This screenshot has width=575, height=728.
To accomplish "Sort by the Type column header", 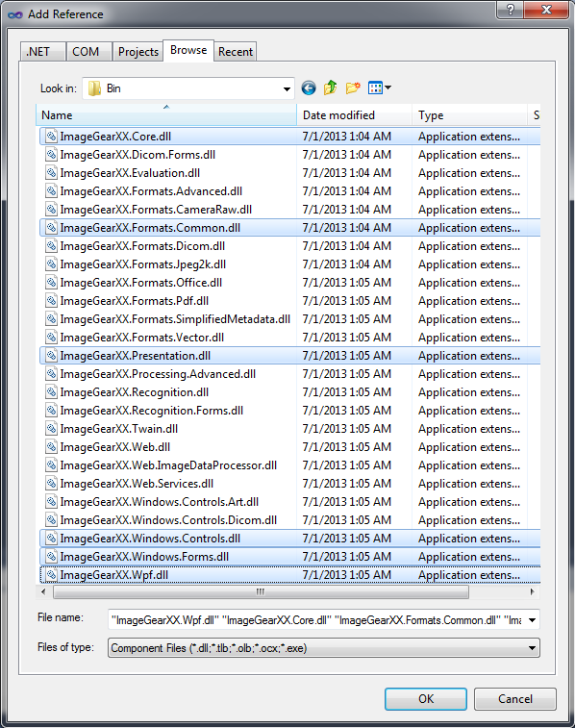I will pyautogui.click(x=469, y=114).
